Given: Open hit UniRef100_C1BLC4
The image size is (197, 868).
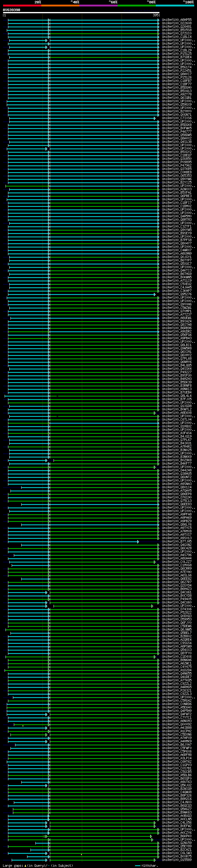Looking at the screenshot, I should pyautogui.click(x=177, y=37).
